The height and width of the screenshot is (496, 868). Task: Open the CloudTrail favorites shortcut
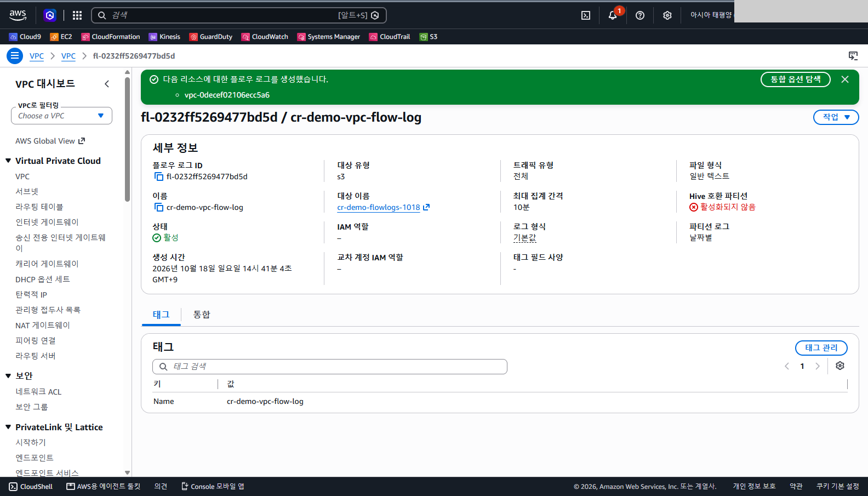(x=390, y=37)
